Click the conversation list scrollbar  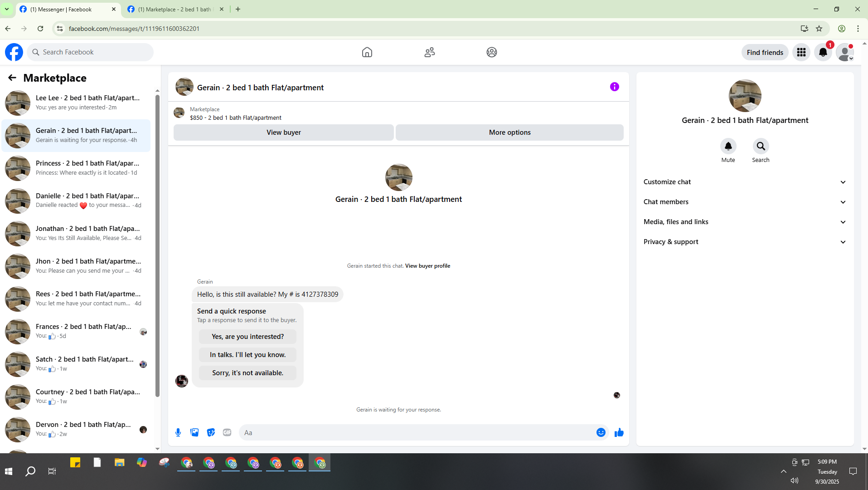point(157,245)
